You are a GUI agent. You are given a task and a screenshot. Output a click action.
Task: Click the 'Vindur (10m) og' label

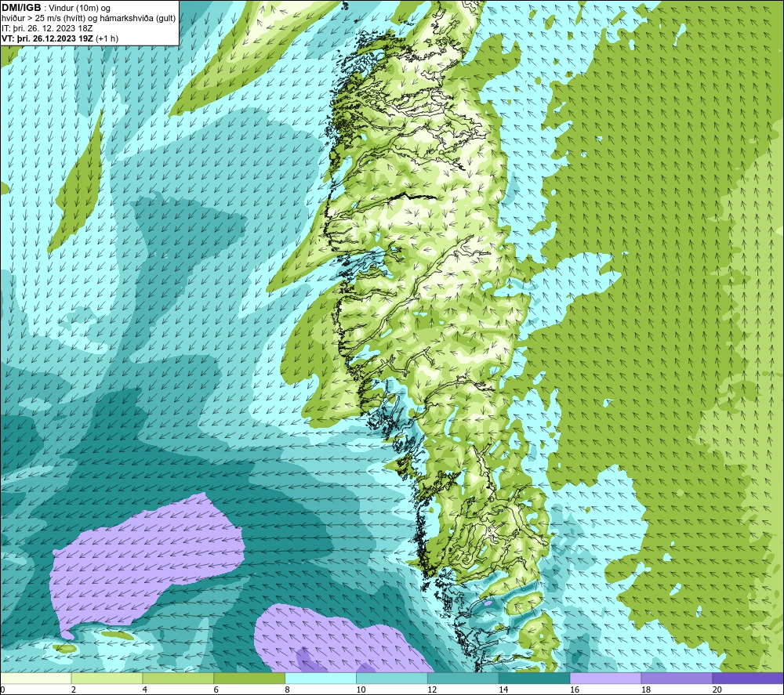81,9
